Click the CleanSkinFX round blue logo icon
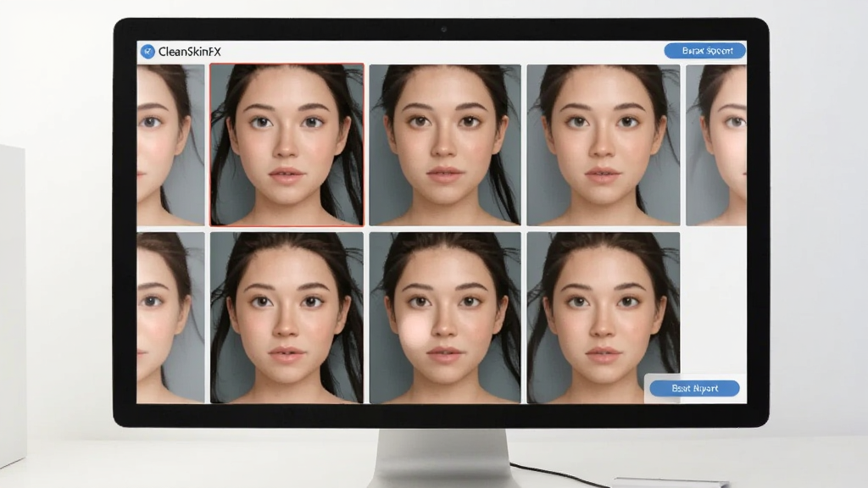The image size is (868, 488). (x=147, y=52)
